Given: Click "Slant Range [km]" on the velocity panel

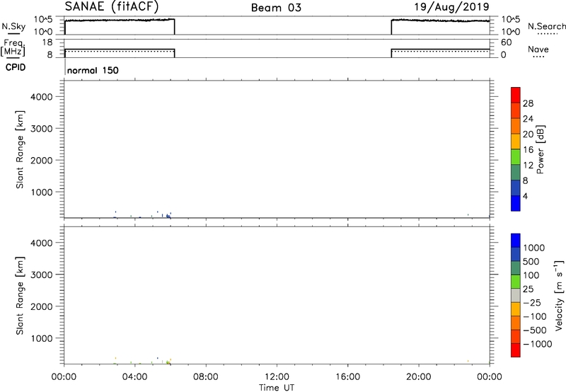Looking at the screenshot, I should click(x=20, y=296).
